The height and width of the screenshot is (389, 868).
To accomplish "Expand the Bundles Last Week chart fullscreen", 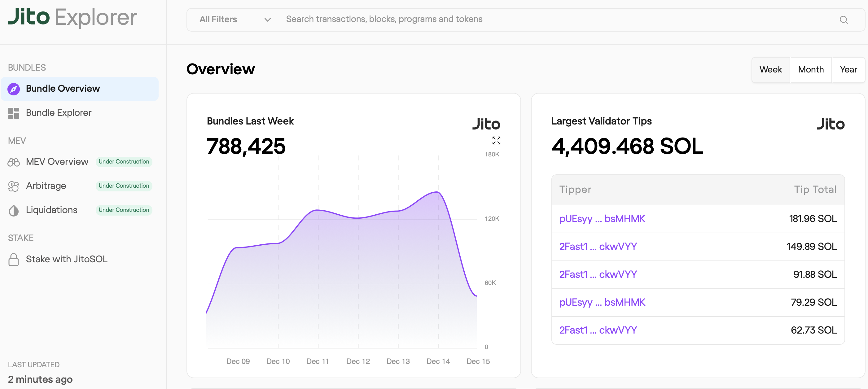I will click(x=496, y=140).
